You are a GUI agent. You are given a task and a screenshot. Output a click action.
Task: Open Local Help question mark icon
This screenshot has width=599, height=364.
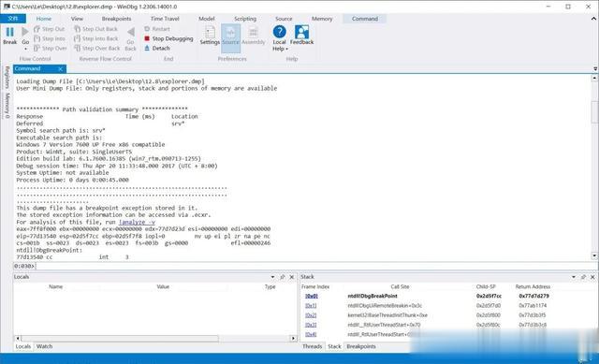tap(279, 32)
